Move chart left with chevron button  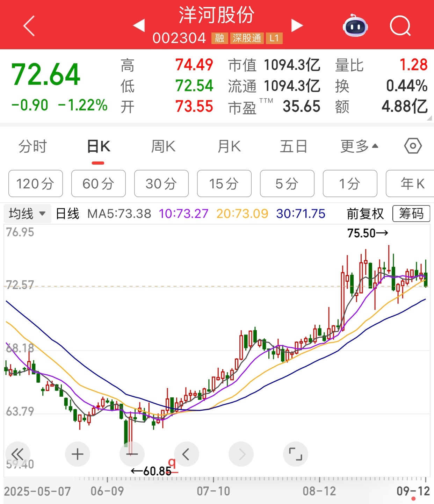186,454
